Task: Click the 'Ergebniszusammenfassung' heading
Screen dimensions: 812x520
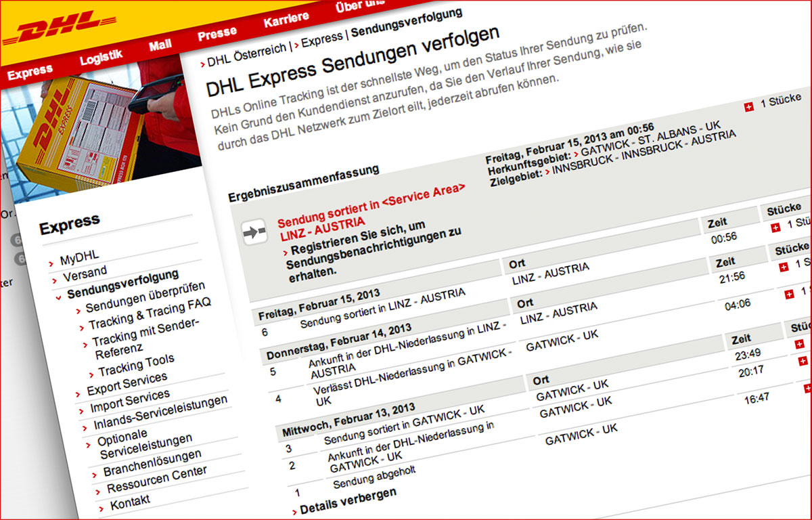Action: pos(304,183)
